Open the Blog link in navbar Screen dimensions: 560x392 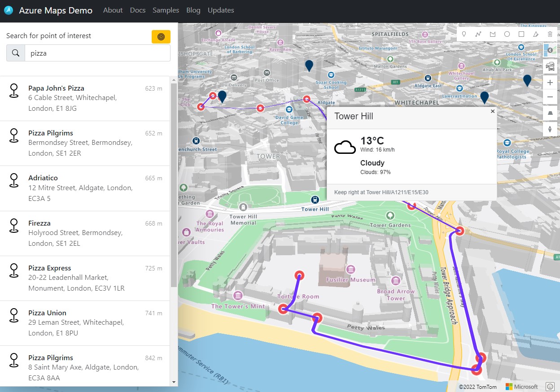coord(193,10)
